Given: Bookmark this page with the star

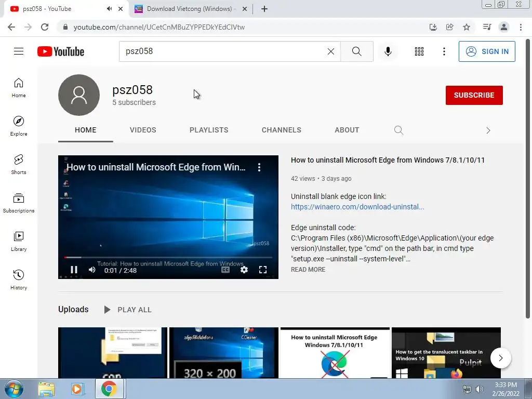Looking at the screenshot, I should [467, 27].
